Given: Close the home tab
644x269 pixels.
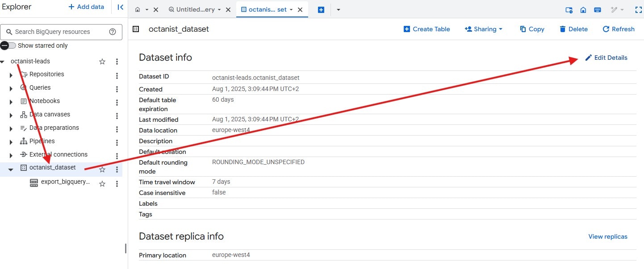Looking at the screenshot, I should click(x=155, y=9).
